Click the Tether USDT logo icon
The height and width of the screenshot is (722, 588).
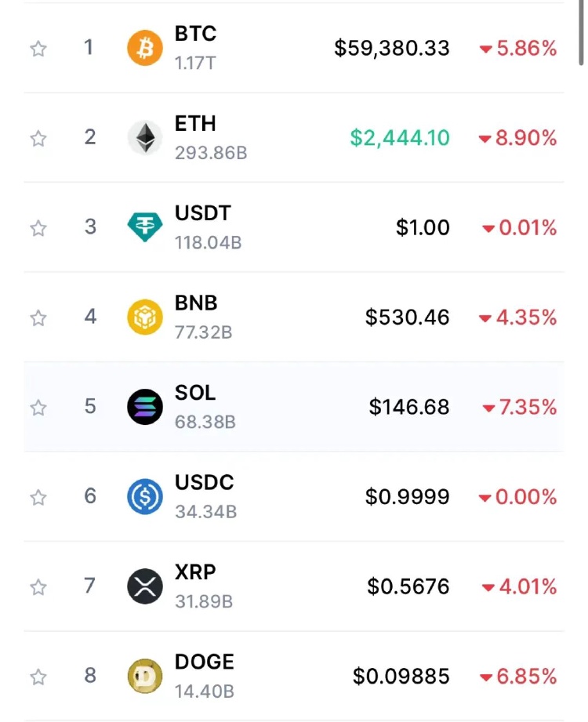click(x=144, y=227)
